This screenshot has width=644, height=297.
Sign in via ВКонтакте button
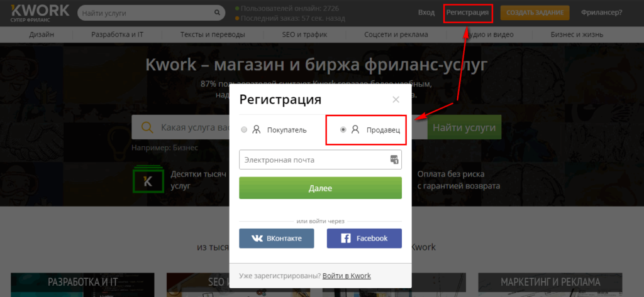pos(277,239)
